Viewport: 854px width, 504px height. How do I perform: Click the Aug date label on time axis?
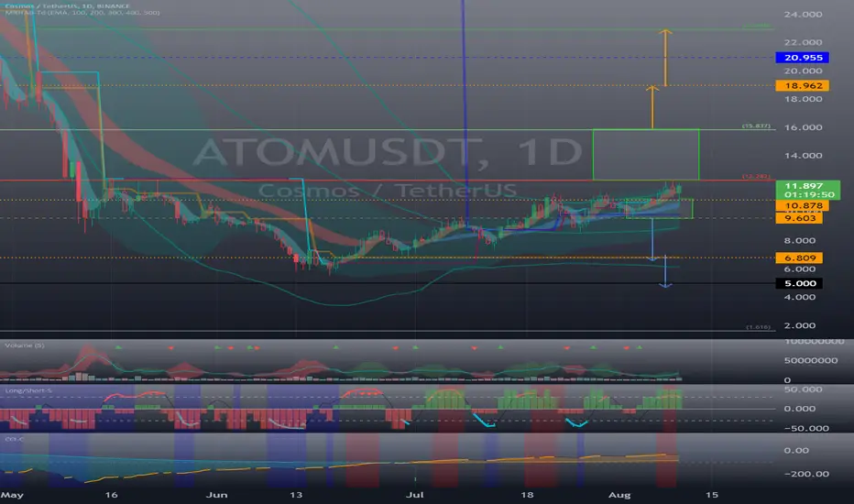pyautogui.click(x=619, y=495)
